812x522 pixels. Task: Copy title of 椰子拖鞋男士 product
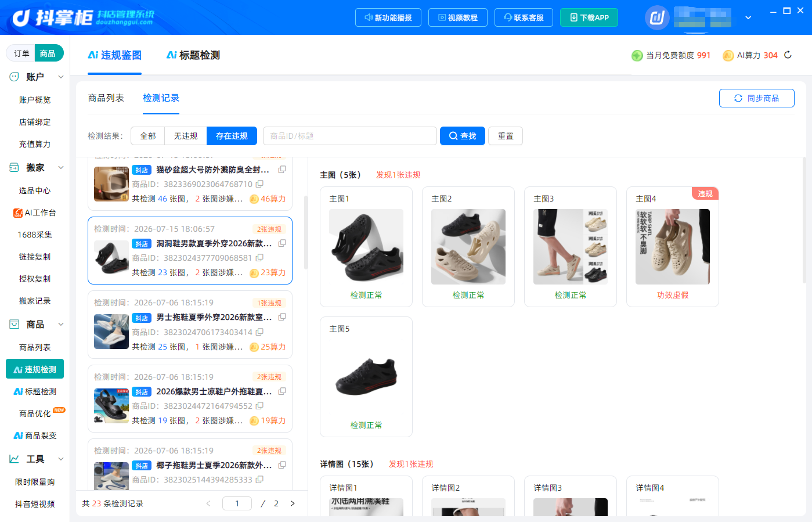coord(282,465)
